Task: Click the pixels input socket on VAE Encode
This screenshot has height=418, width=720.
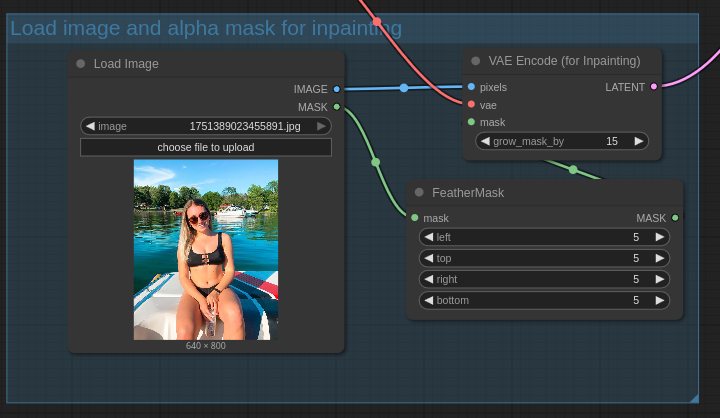Action: click(471, 87)
